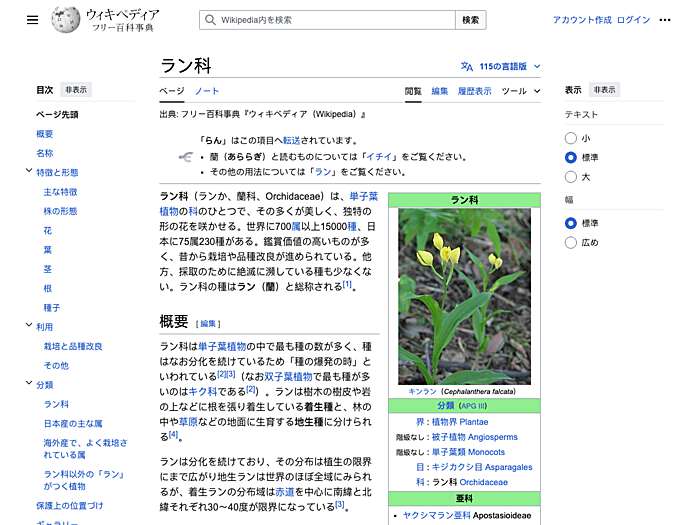Open the 編集 edit tab
This screenshot has width=700, height=525.
439,91
